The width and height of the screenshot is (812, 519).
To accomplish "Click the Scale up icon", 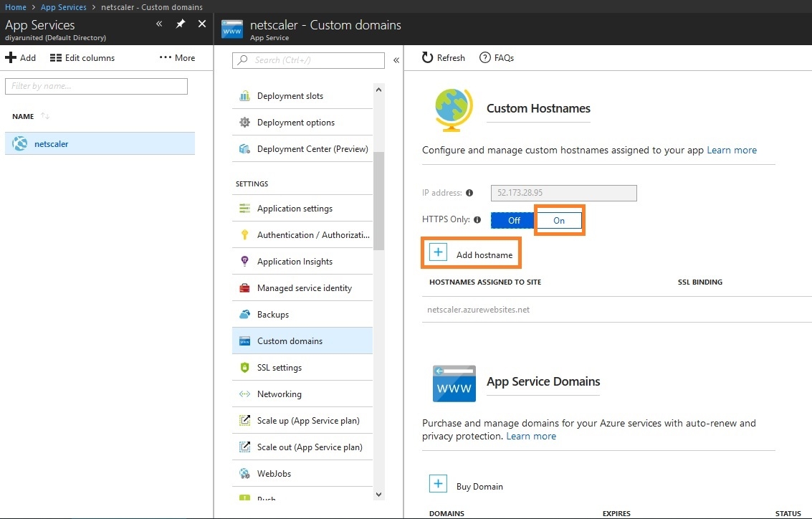I will (x=244, y=420).
